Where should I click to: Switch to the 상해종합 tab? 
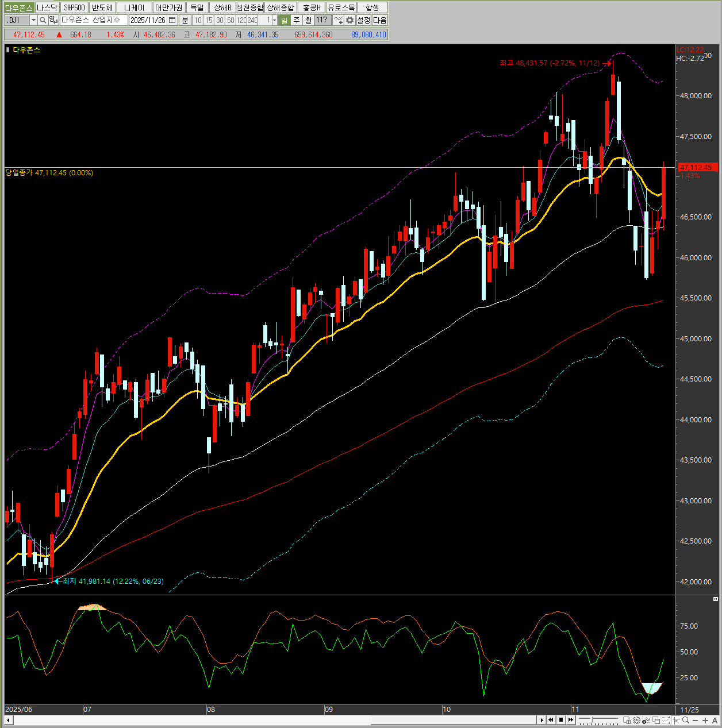point(281,7)
